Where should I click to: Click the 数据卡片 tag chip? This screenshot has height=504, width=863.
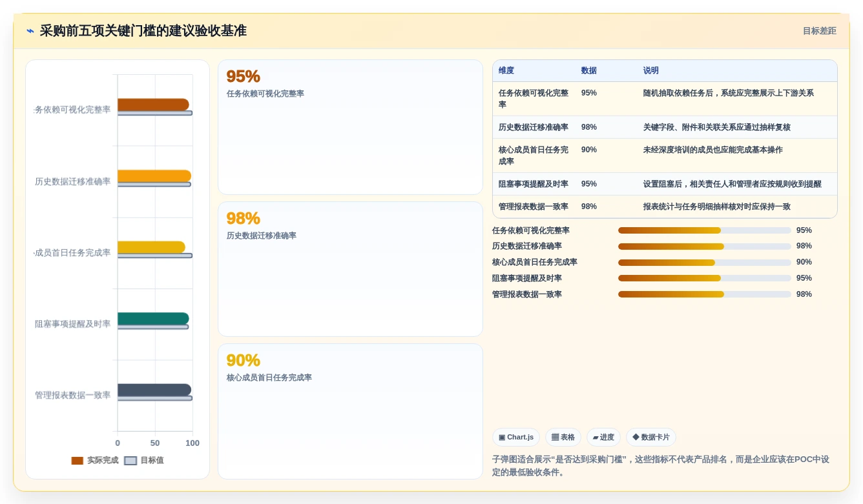tap(651, 438)
